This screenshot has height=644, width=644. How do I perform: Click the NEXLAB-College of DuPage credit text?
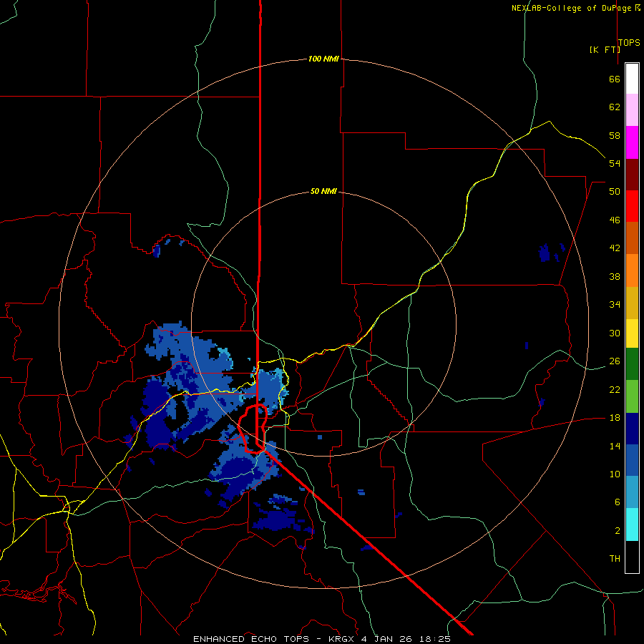575,8
